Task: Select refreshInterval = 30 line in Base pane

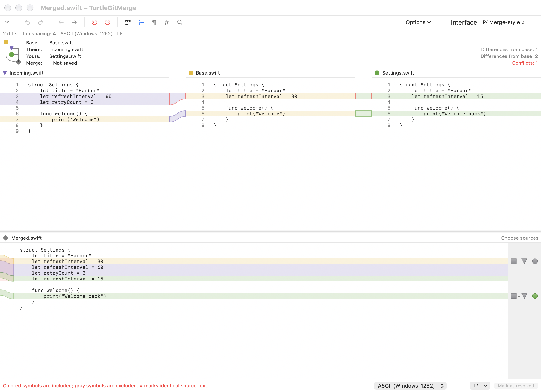Action: [270, 96]
